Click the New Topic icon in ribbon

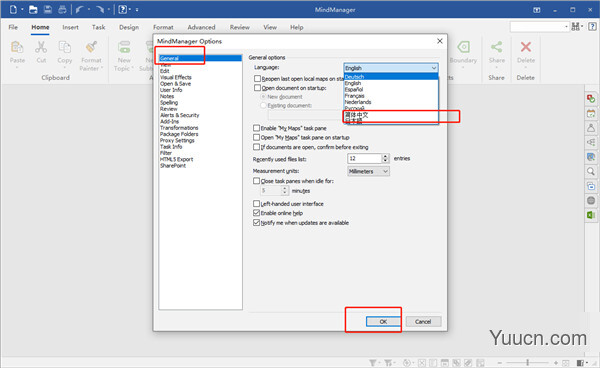124,47
